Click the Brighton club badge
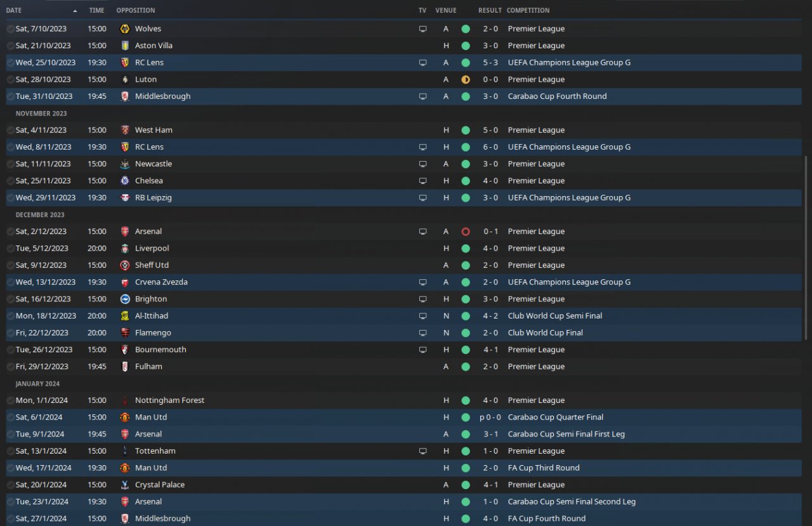Screen dimensions: 812x526 coord(124,299)
